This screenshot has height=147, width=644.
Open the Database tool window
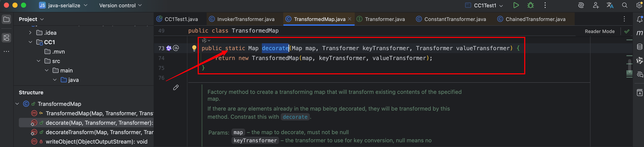[639, 47]
